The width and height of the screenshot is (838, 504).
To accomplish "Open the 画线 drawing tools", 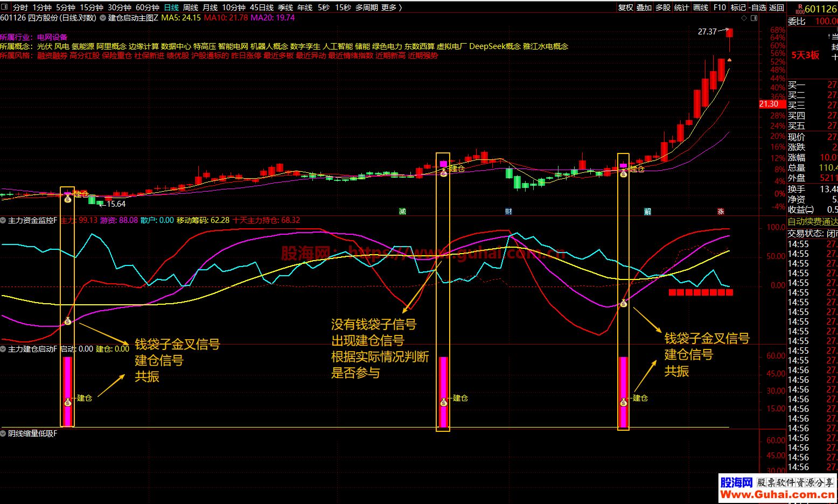I will point(700,8).
